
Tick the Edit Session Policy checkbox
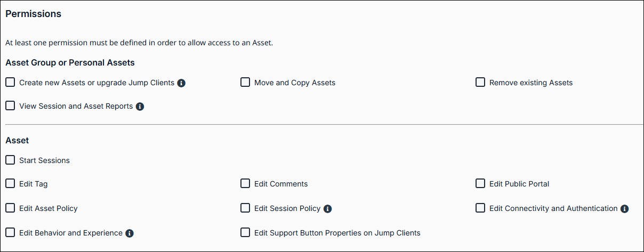tap(245, 208)
